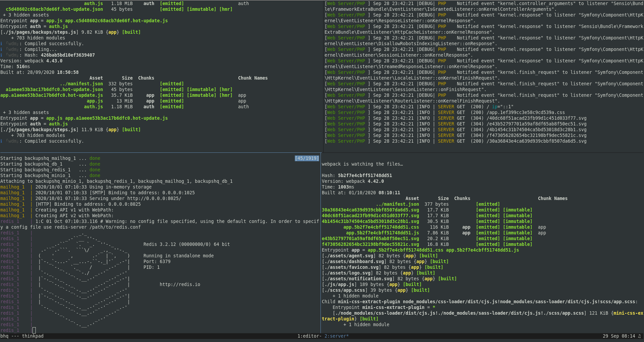
Task: Click a1aeee53b3ac17b6dfc0.hot-update.json asset row
Action: coord(119,89)
